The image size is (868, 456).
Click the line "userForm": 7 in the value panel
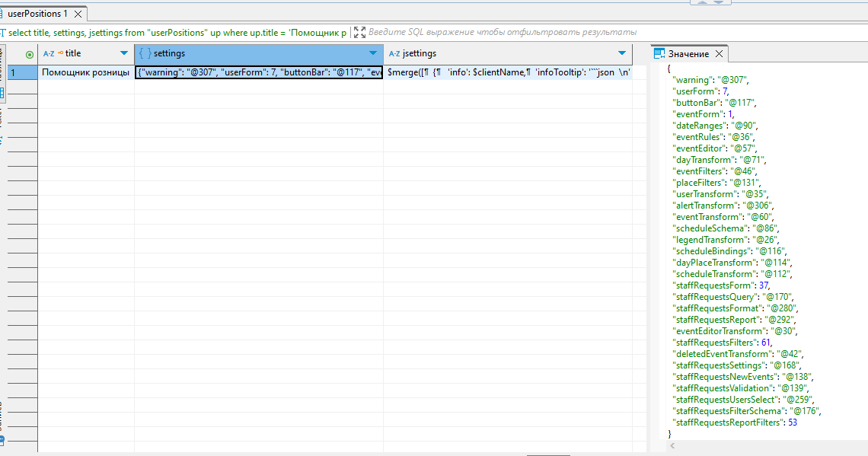700,91
